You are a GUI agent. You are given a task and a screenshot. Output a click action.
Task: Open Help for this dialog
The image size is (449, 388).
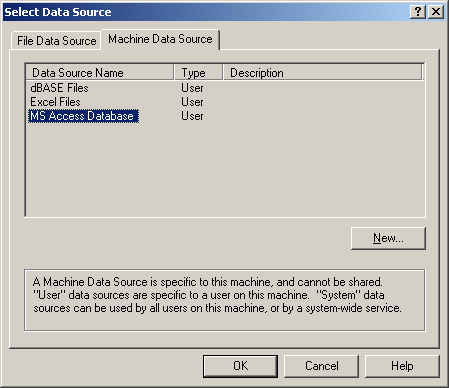pyautogui.click(x=402, y=366)
